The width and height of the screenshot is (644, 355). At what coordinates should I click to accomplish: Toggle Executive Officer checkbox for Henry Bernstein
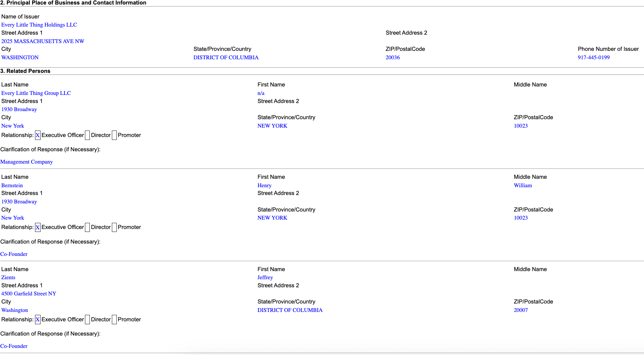[x=38, y=227]
